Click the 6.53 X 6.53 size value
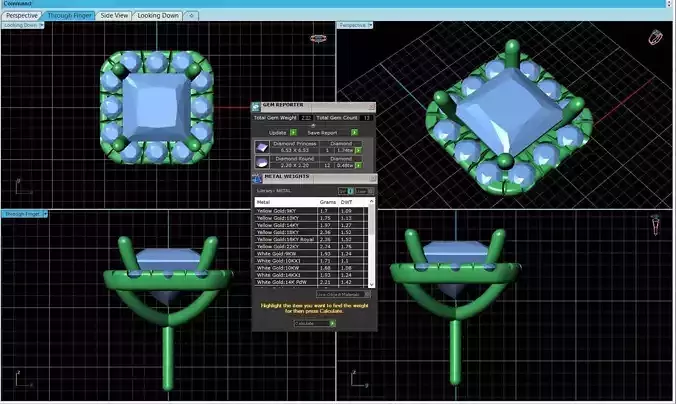Screen dimensions: 676x404 pos(295,150)
